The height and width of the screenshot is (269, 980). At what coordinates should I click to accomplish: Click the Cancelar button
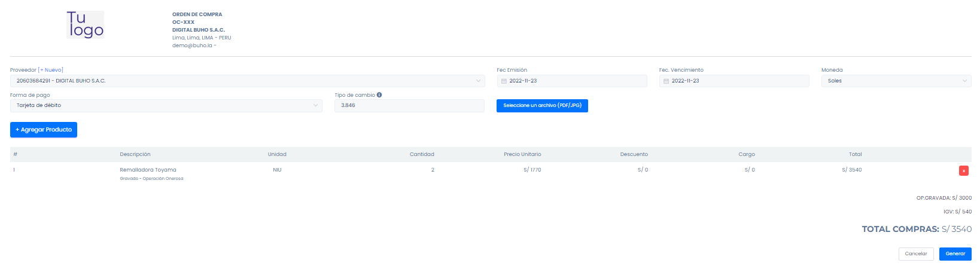915,254
